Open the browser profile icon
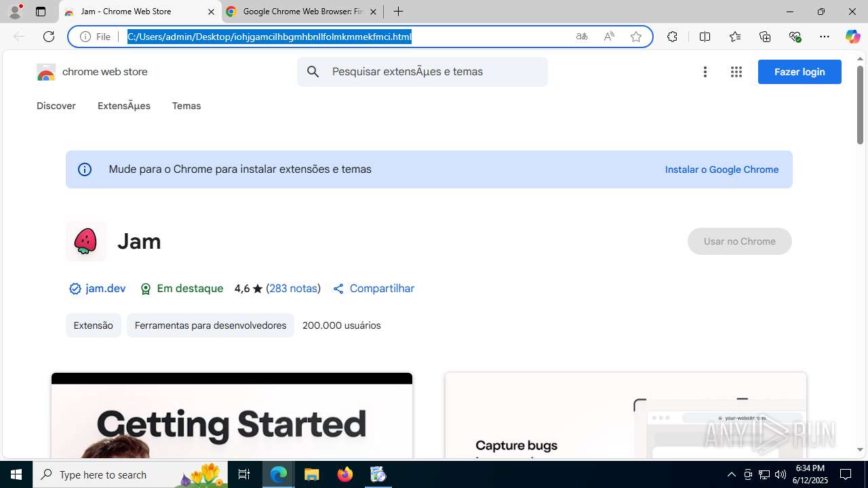The height and width of the screenshot is (488, 868). tap(15, 12)
